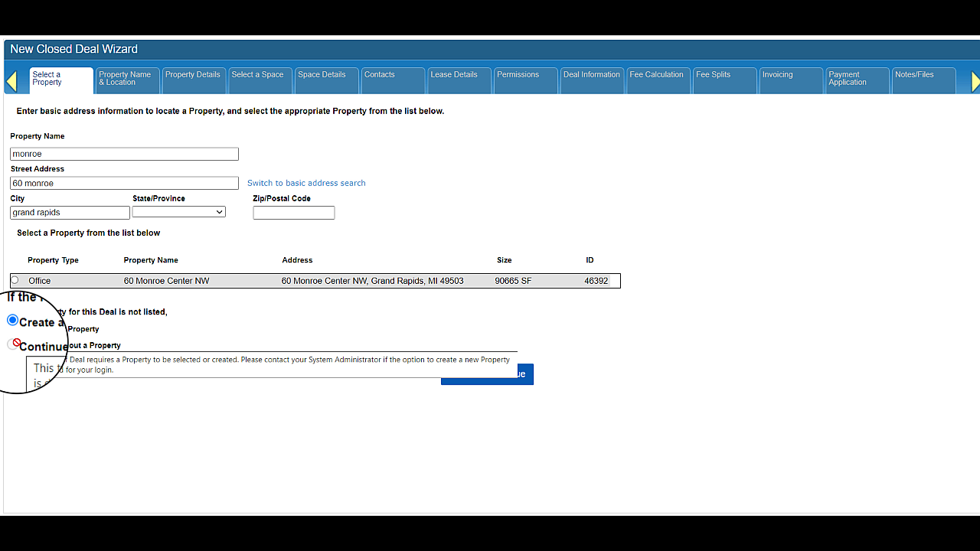The width and height of the screenshot is (980, 551).
Task: Click the Property Name text field
Action: (124, 154)
